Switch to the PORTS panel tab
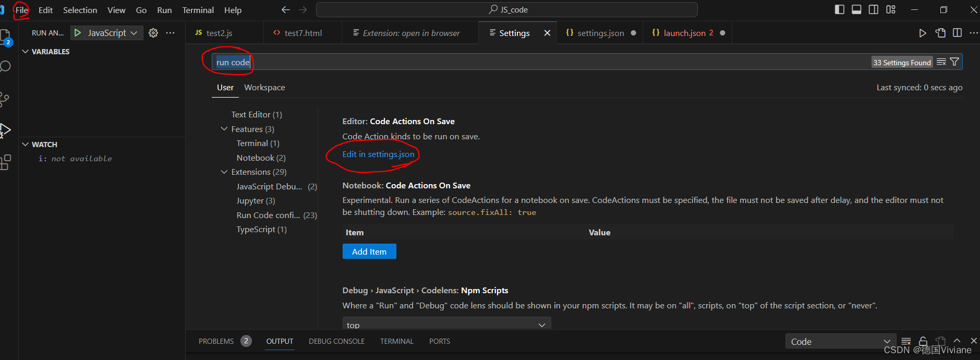This screenshot has width=980, height=360. 439,341
